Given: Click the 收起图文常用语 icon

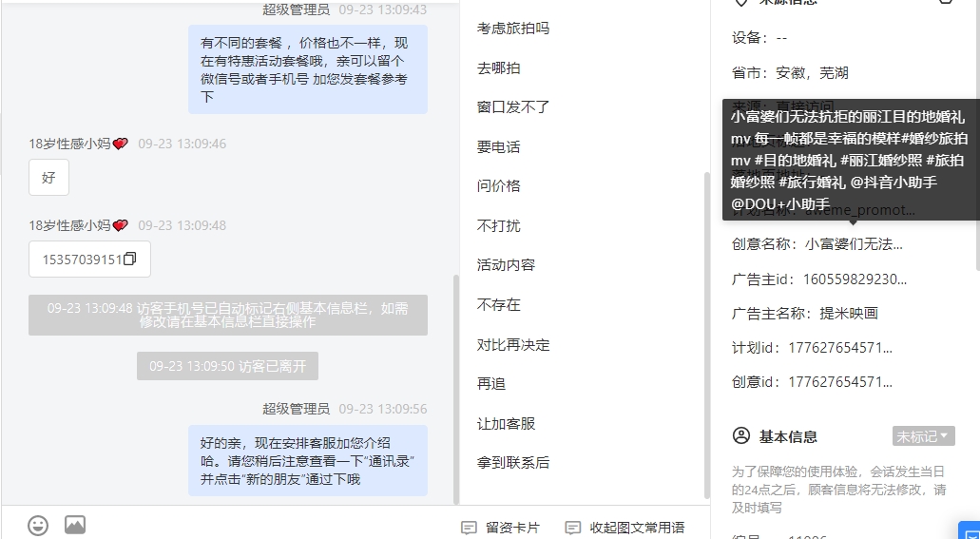Looking at the screenshot, I should coord(572,528).
